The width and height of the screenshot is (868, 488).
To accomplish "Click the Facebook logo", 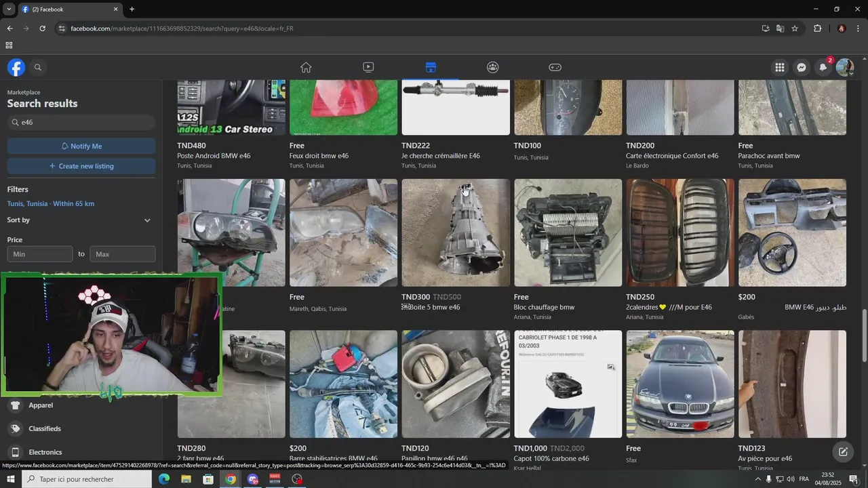I will click(x=16, y=67).
